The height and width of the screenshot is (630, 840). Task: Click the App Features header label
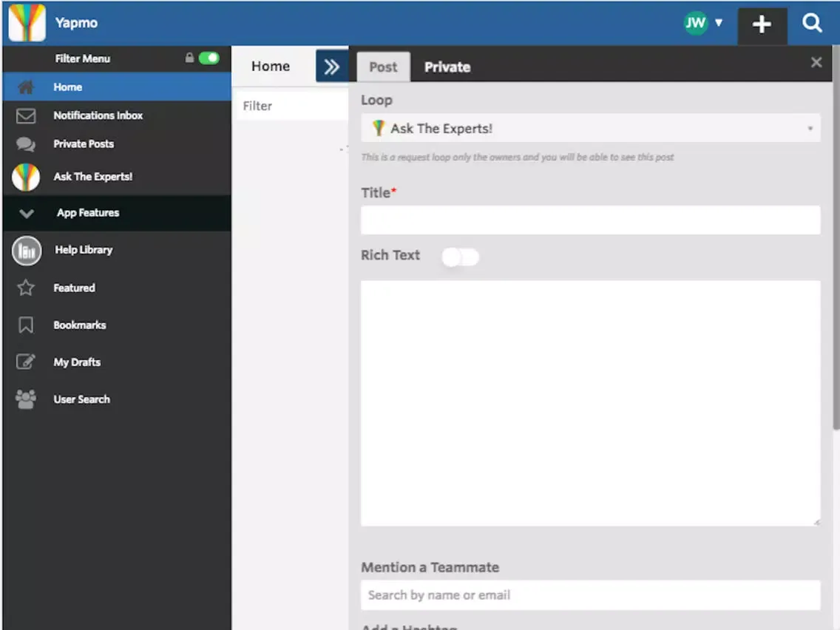point(89,213)
